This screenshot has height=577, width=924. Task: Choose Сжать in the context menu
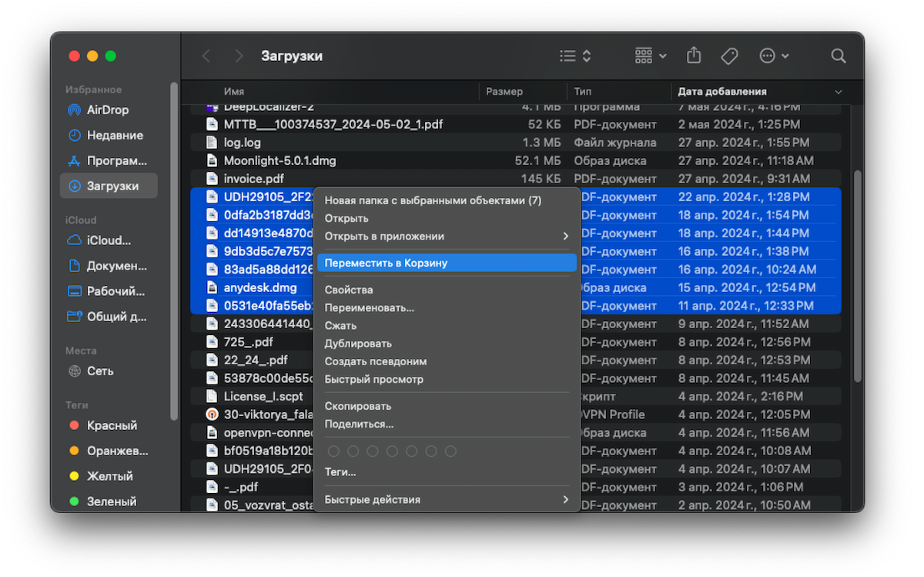click(x=447, y=326)
